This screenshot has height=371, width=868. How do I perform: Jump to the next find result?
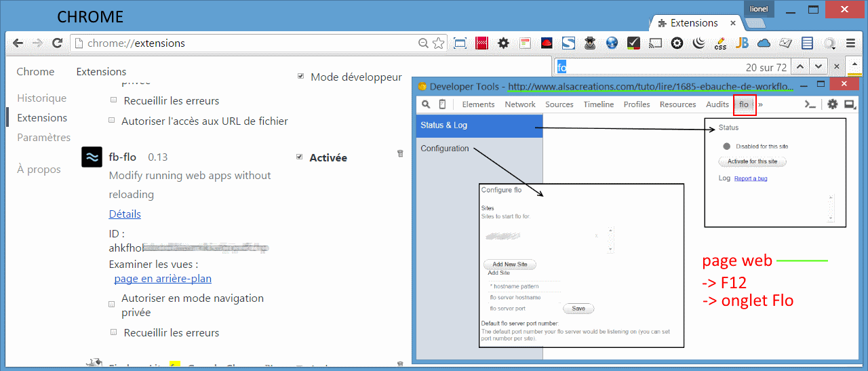[818, 66]
